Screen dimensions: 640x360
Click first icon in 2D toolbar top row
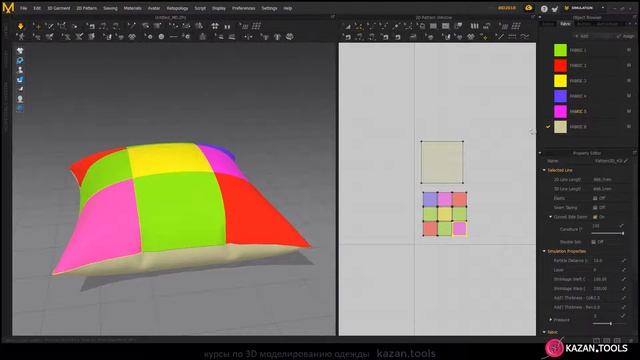coord(347,26)
